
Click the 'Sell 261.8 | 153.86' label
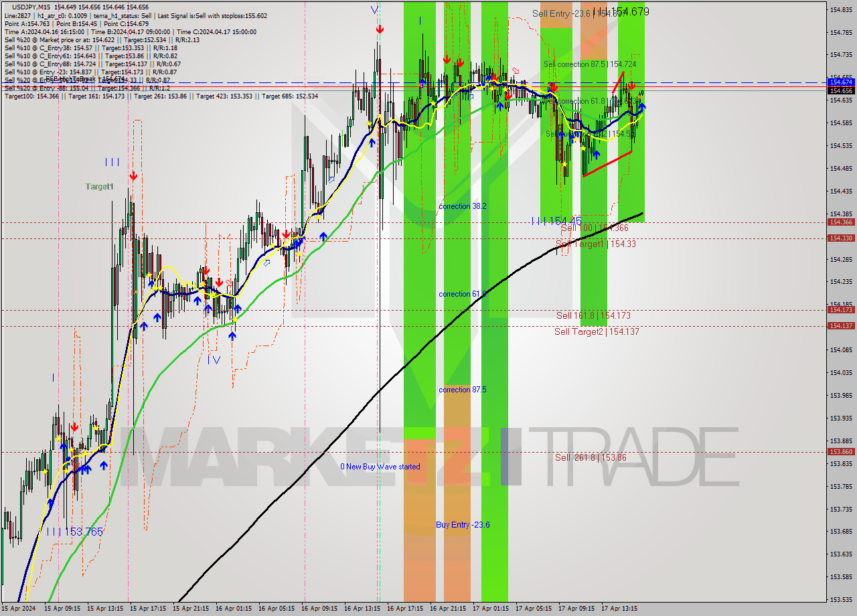pos(591,457)
